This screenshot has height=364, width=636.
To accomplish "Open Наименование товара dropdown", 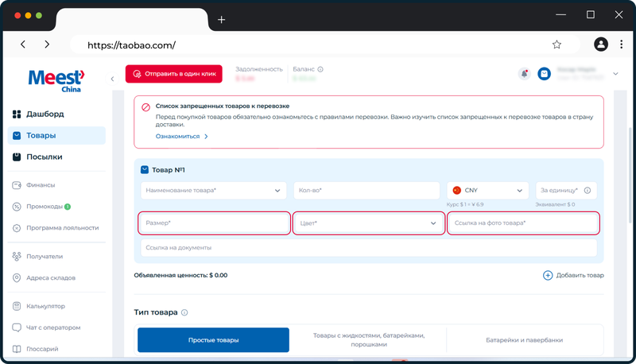I will point(213,191).
